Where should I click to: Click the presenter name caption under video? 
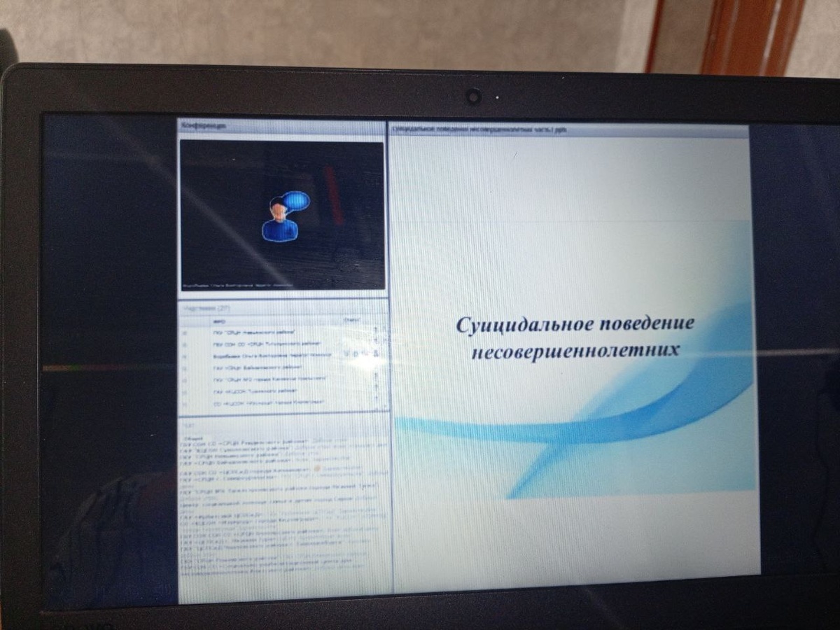[x=238, y=286]
